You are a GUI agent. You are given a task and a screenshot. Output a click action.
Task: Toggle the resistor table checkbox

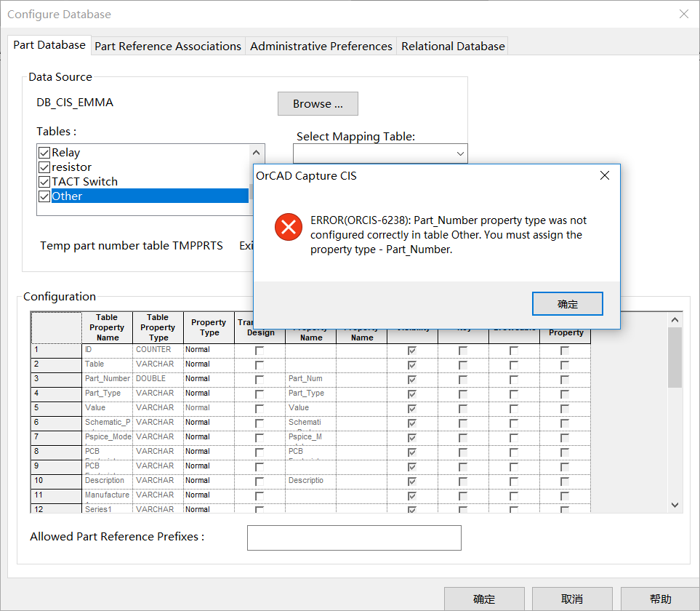click(44, 167)
